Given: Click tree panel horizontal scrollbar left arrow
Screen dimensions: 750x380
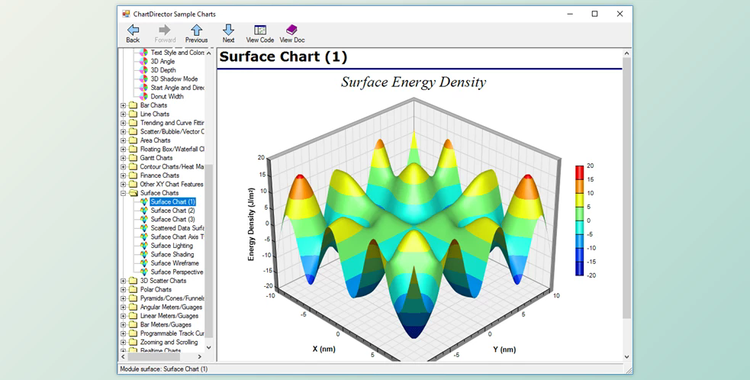Looking at the screenshot, I should point(123,357).
